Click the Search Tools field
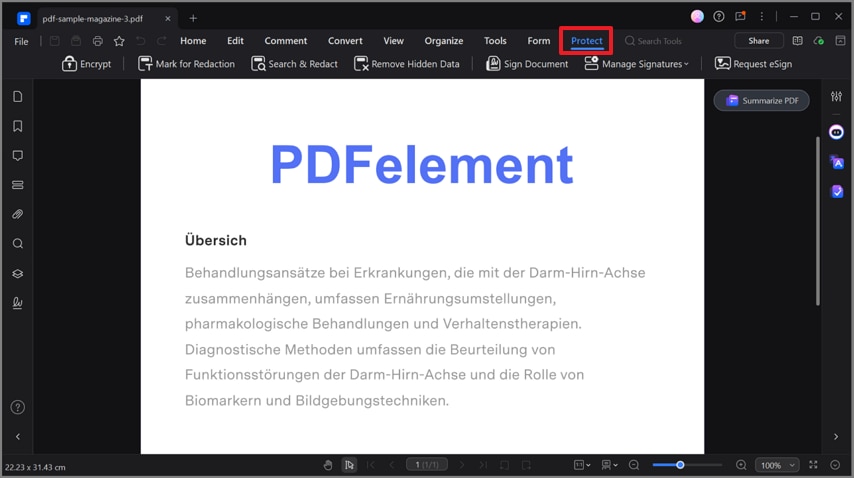This screenshot has height=478, width=854. coord(654,41)
